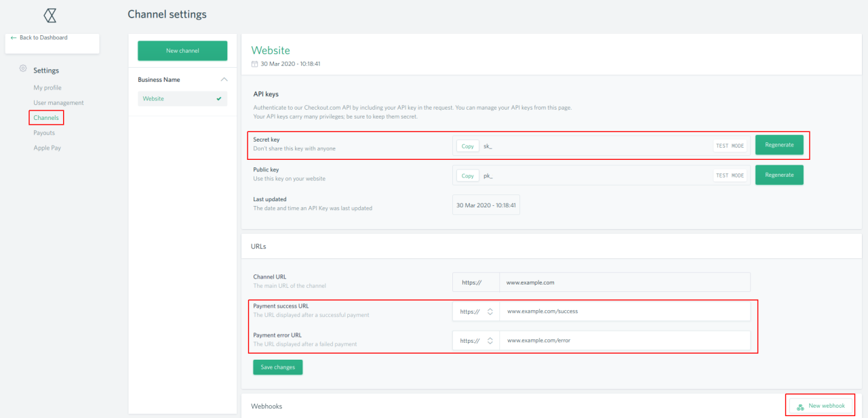Create a New channel
This screenshot has width=868, height=418.
click(x=182, y=51)
